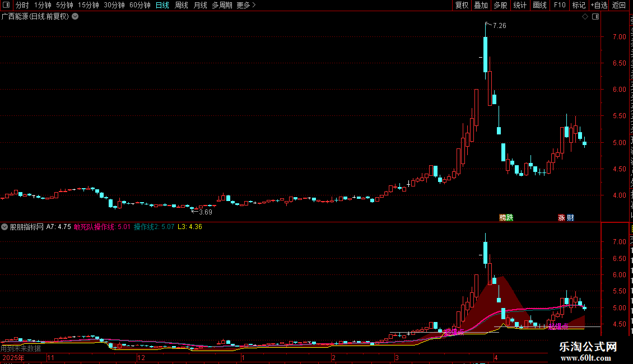Click the 用到未来数据 notice text
This screenshot has width=633, height=364.
pyautogui.click(x=21, y=348)
